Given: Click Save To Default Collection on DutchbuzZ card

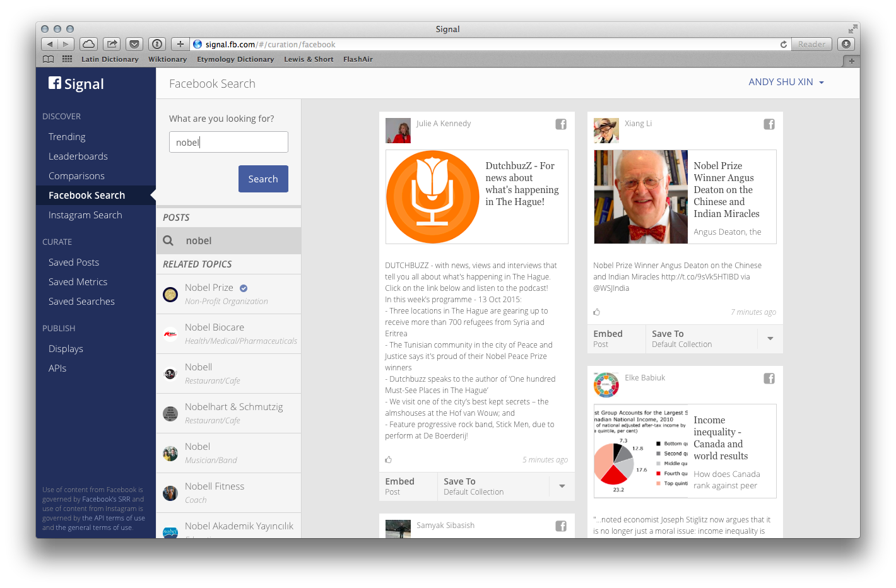Looking at the screenshot, I should click(x=493, y=486).
